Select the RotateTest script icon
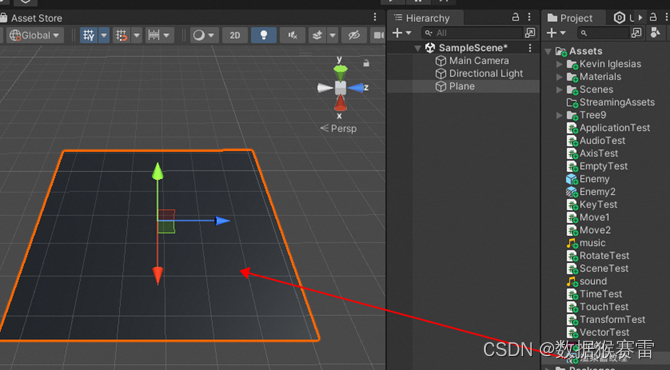Image resolution: width=670 pixels, height=370 pixels. 572,256
